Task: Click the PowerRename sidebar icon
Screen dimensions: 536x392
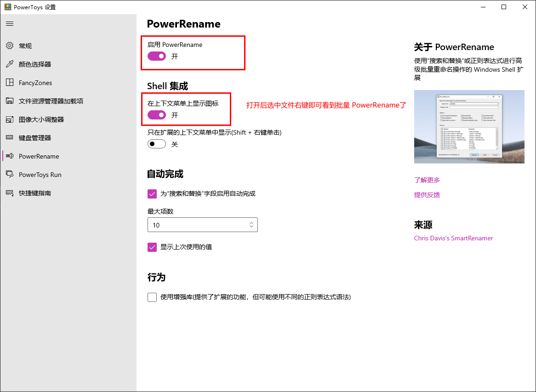Action: tap(10, 156)
